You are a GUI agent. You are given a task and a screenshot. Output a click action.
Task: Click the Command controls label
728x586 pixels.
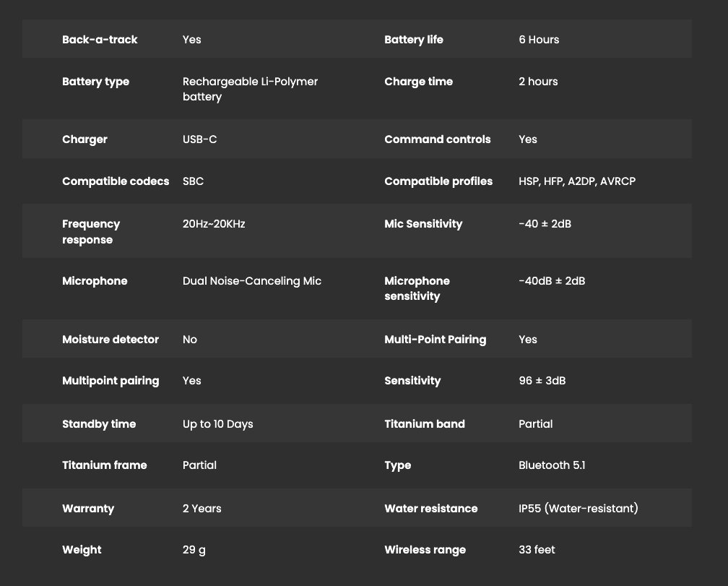(438, 139)
